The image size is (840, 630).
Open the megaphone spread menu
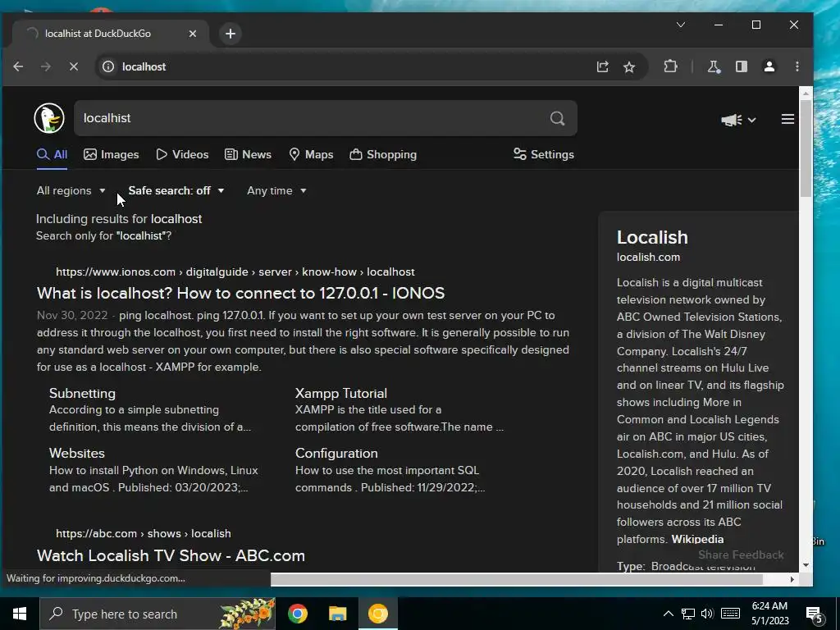(737, 120)
